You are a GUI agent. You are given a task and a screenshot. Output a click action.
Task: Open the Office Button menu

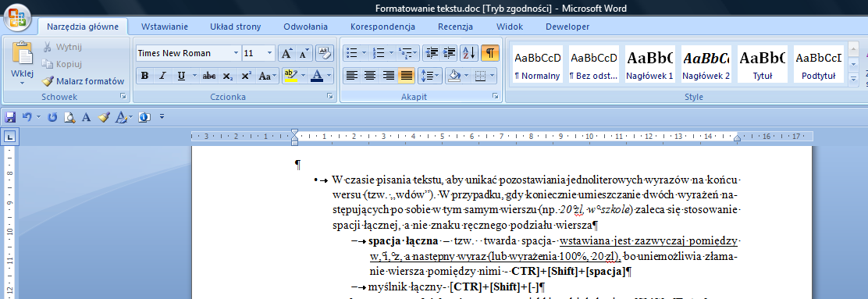[17, 18]
